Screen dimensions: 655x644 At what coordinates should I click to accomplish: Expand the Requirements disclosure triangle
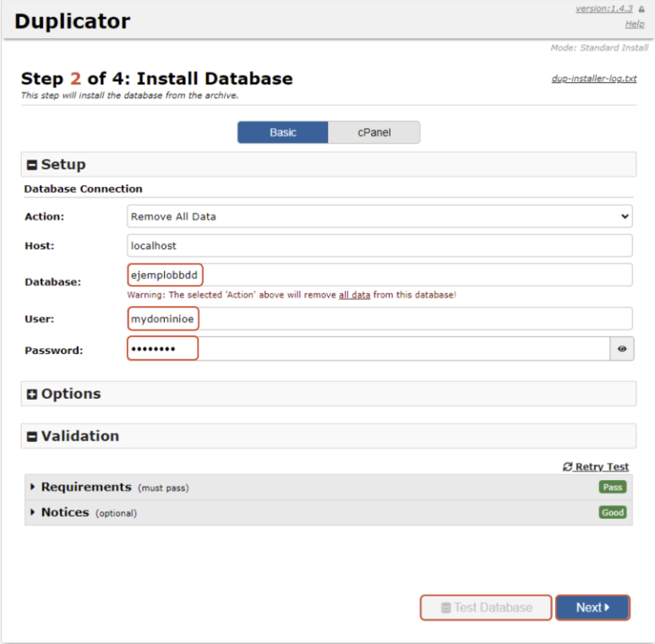point(33,487)
